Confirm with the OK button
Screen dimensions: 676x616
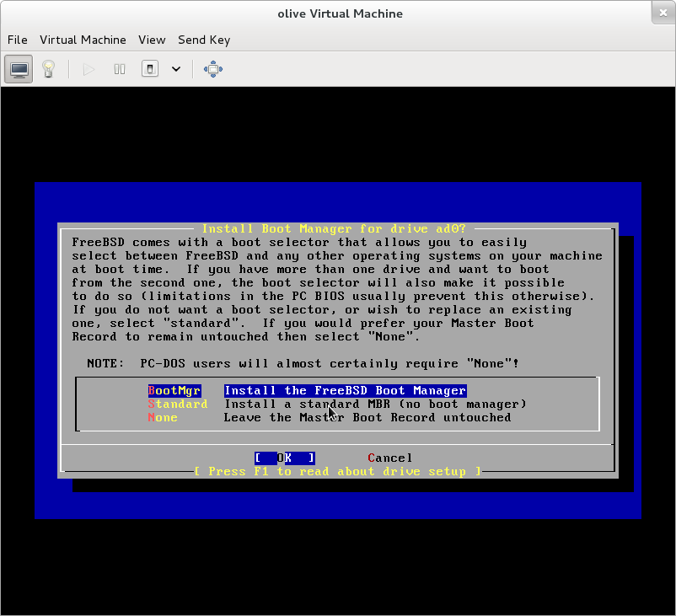click(x=284, y=458)
